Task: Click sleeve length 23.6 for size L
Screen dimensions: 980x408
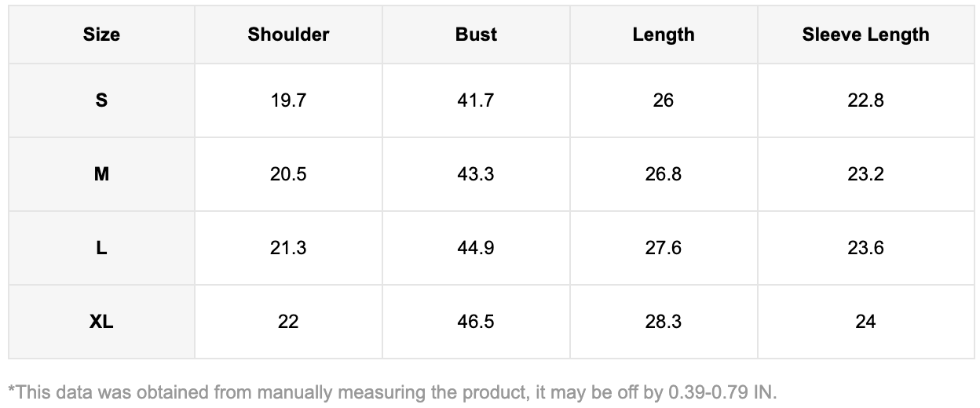Action: (x=865, y=248)
